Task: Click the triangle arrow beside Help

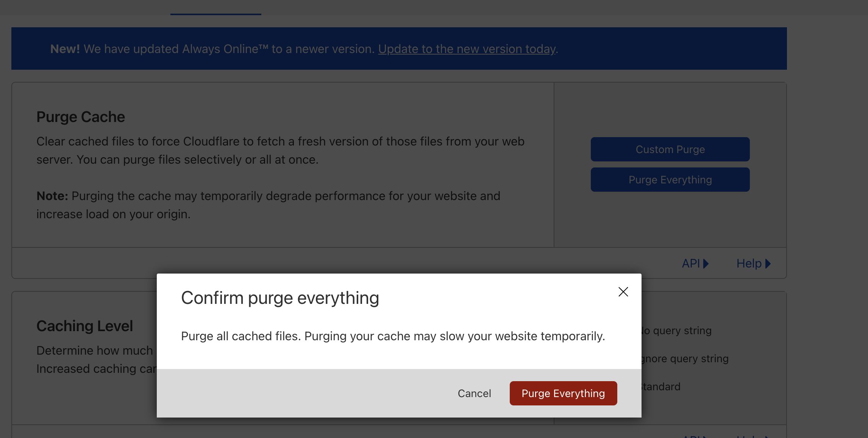Action: [768, 264]
